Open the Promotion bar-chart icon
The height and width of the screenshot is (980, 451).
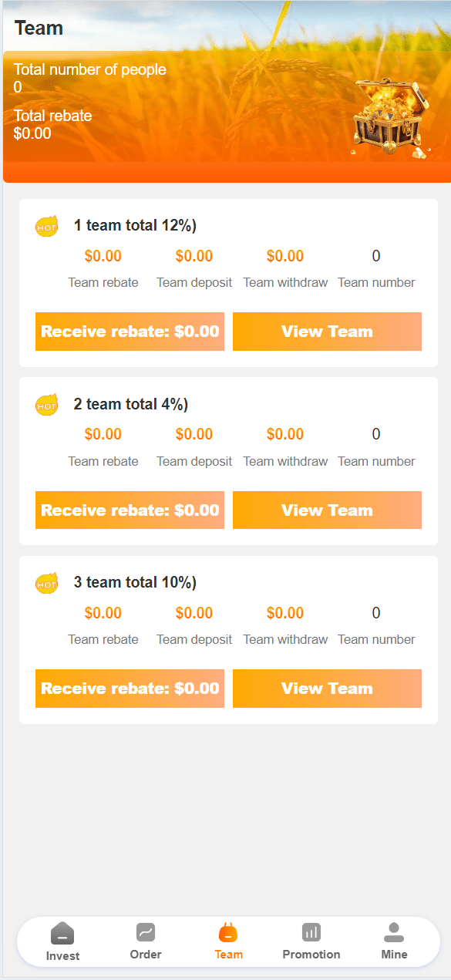[x=311, y=932]
